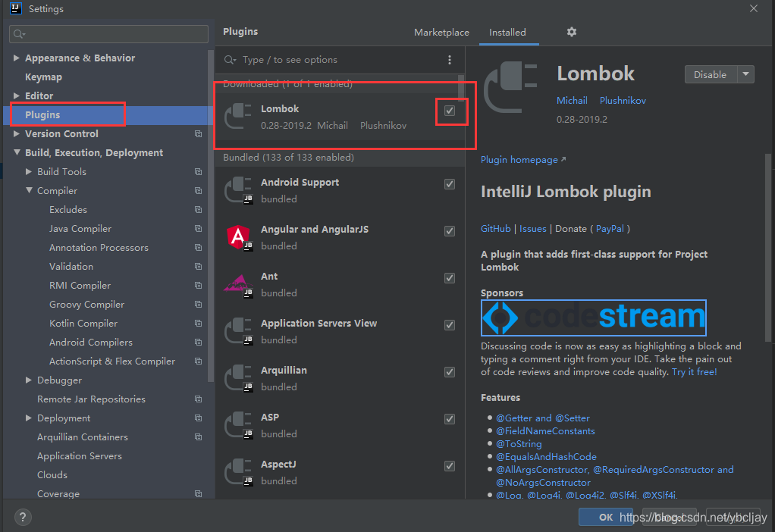Click the project-level icon beside Remote Jar Repositories
The image size is (775, 532).
point(198,399)
